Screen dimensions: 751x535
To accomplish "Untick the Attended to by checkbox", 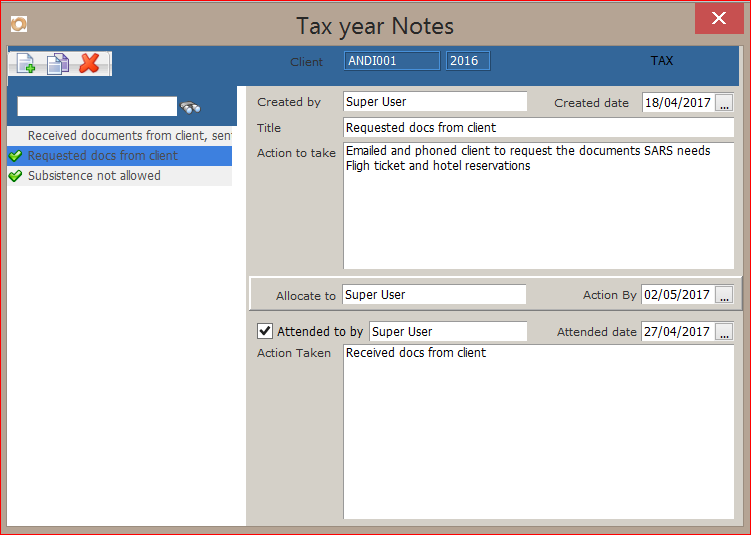I will coord(265,331).
